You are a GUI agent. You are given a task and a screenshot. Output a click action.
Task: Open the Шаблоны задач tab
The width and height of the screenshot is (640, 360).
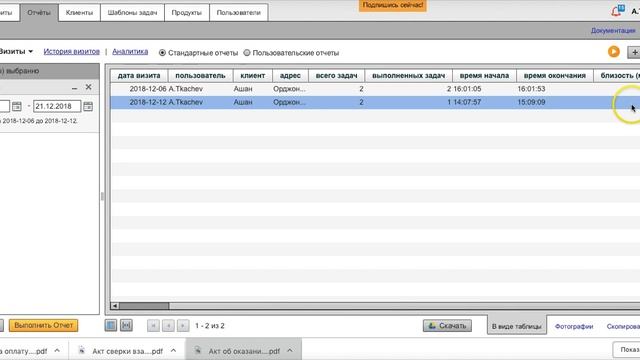click(132, 12)
